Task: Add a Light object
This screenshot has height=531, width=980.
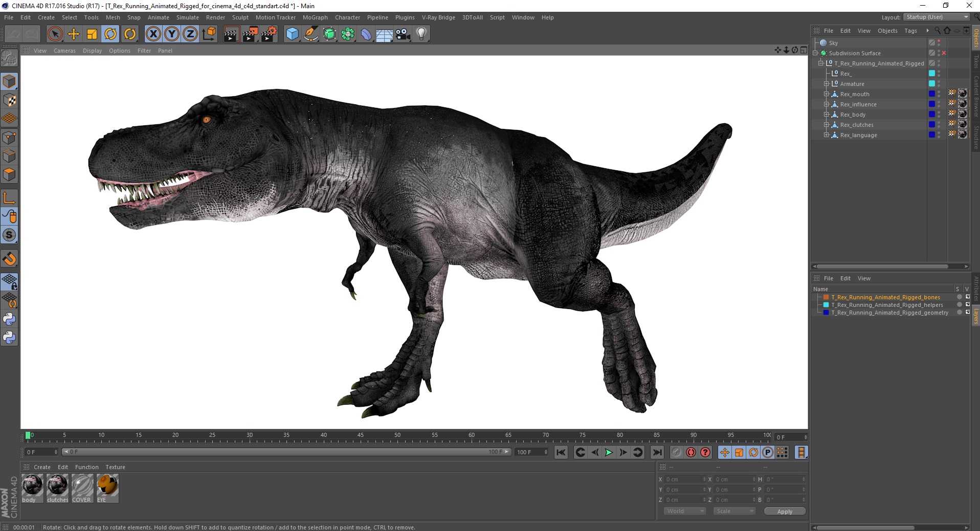Action: pyautogui.click(x=421, y=34)
